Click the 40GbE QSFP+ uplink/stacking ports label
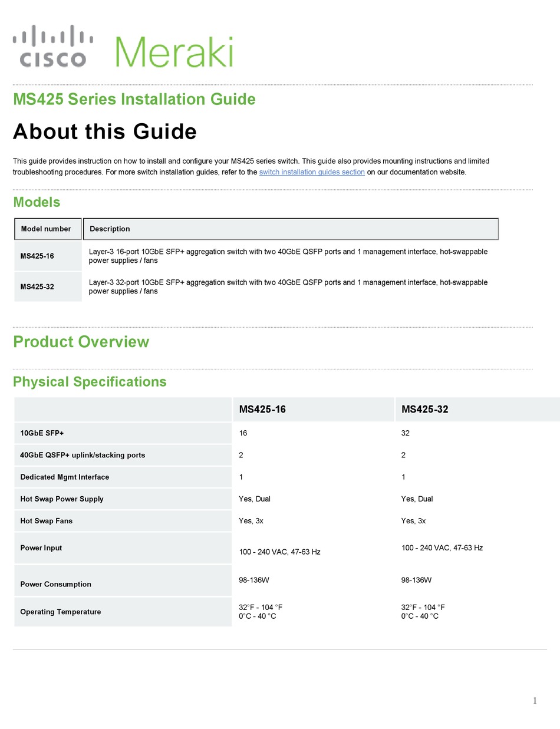 click(83, 455)
